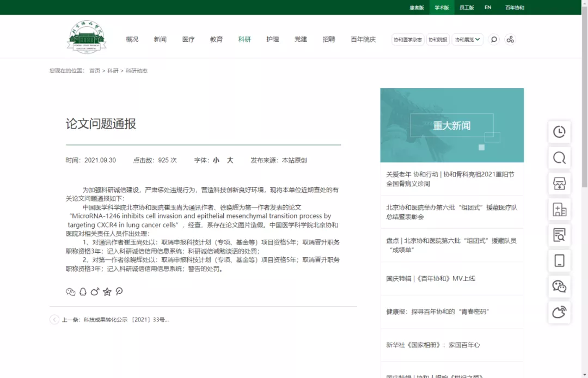Viewport: 588px width, 378px height.
Task: Share the article to QQ penguin icon
Action: point(83,291)
